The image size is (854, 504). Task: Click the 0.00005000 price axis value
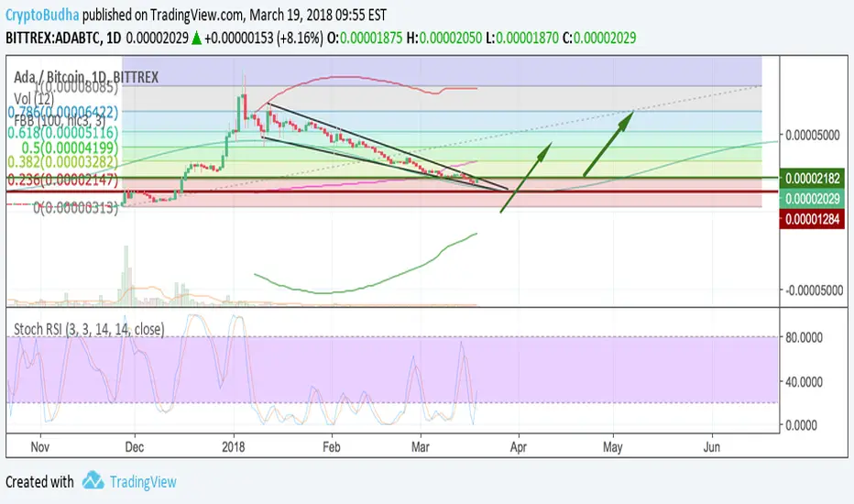813,135
